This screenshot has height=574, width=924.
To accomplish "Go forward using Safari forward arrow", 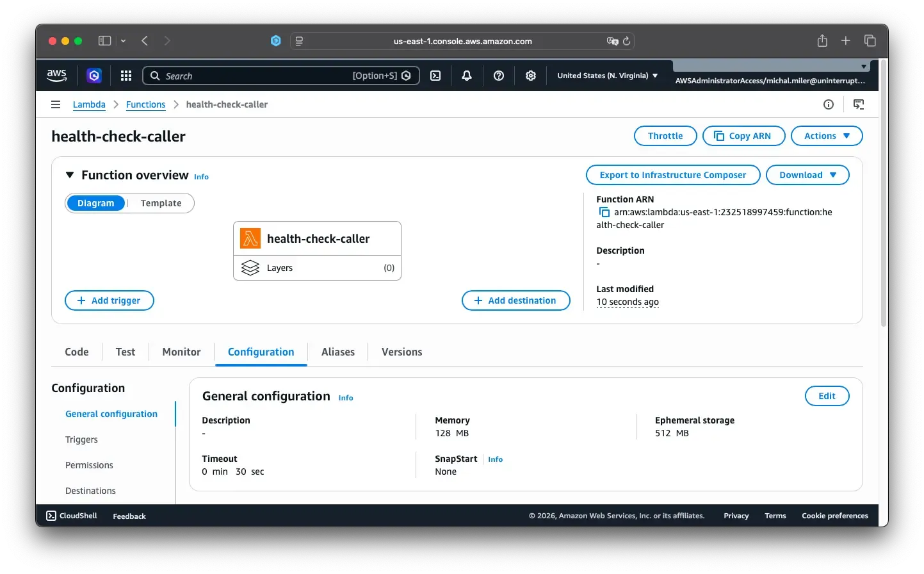I will (x=167, y=41).
